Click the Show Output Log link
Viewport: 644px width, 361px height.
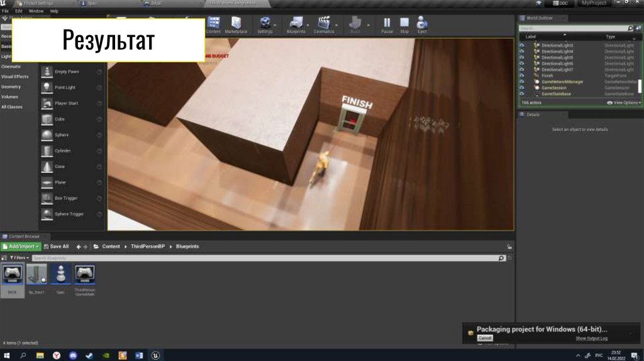tap(591, 338)
